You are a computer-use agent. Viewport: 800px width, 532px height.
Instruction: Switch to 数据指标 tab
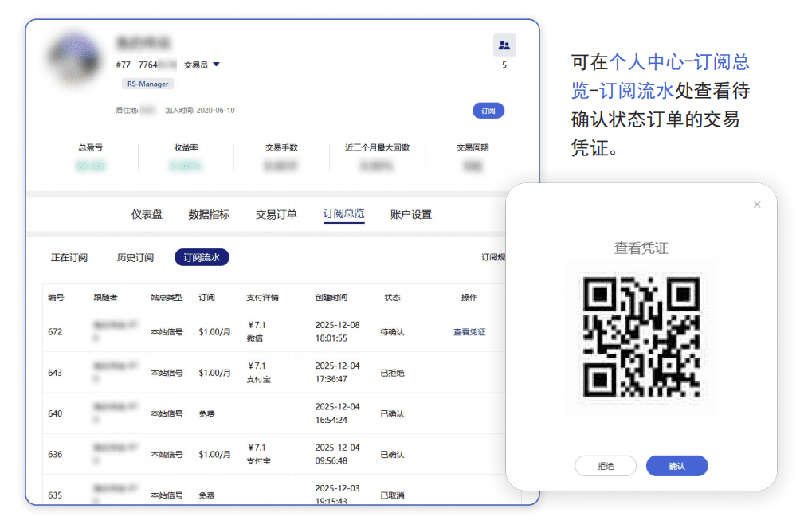pyautogui.click(x=209, y=214)
